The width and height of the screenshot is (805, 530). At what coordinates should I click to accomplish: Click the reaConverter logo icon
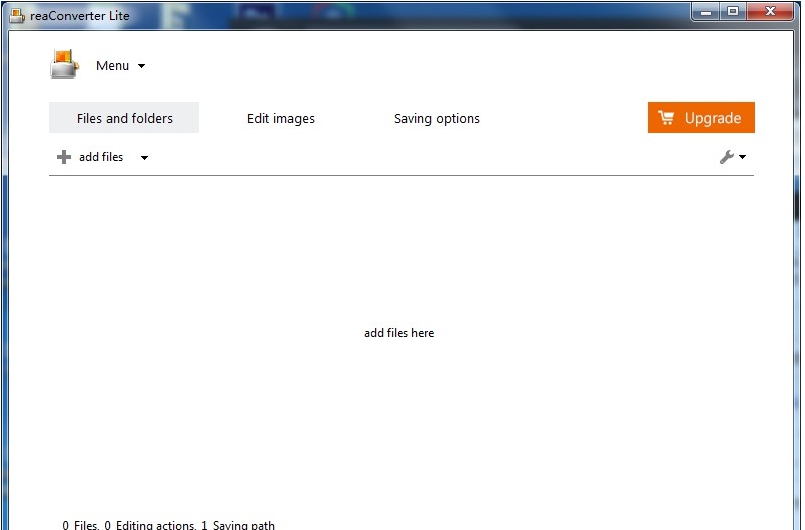64,64
